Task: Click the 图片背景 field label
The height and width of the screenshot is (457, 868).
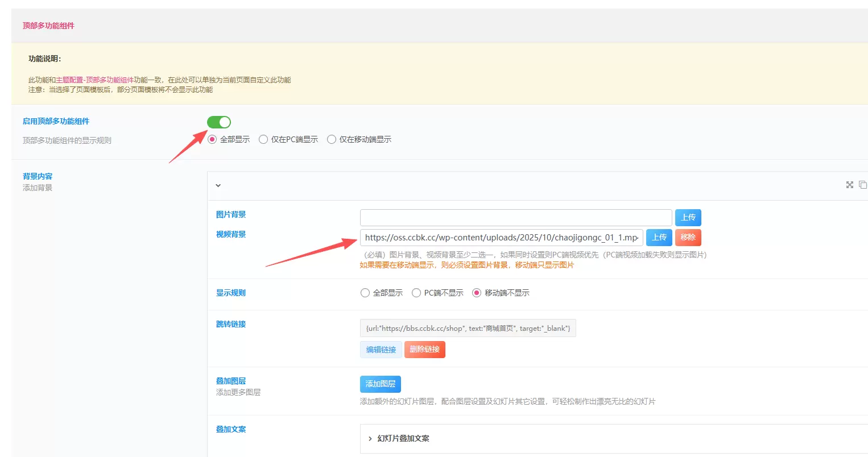Action: tap(231, 214)
